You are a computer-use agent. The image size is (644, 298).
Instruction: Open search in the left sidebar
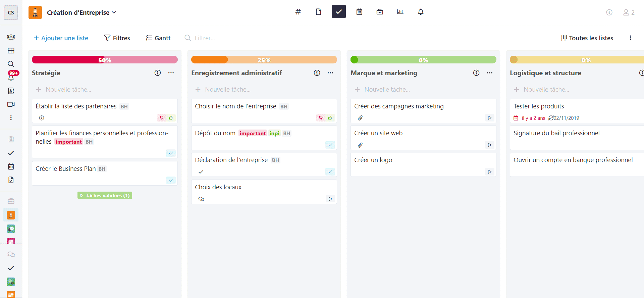click(x=11, y=64)
